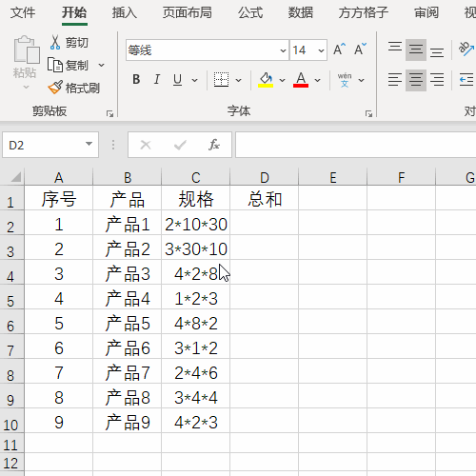Image resolution: width=476 pixels, height=476 pixels.
Task: Open the 数据 ribbon tab
Action: click(x=300, y=13)
